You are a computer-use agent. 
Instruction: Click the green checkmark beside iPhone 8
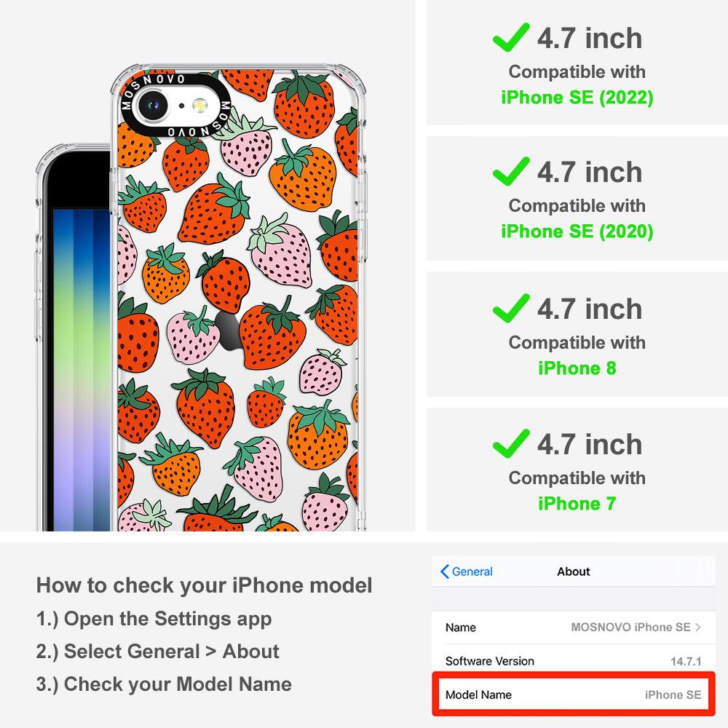(x=511, y=308)
